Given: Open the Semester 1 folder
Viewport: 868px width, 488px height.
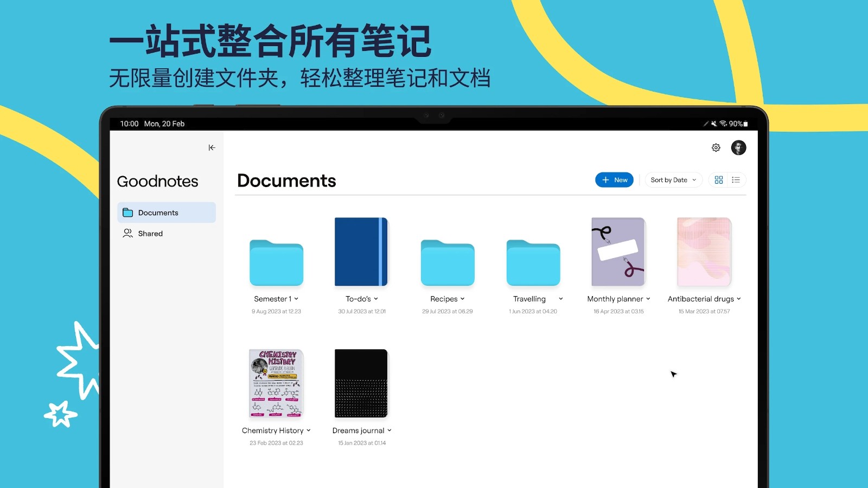Looking at the screenshot, I should pyautogui.click(x=276, y=262).
